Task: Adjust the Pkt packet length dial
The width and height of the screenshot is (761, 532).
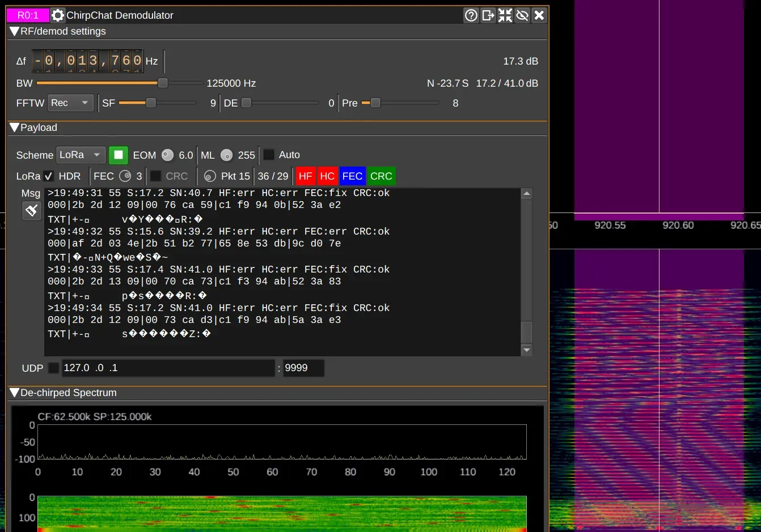Action: pos(210,176)
